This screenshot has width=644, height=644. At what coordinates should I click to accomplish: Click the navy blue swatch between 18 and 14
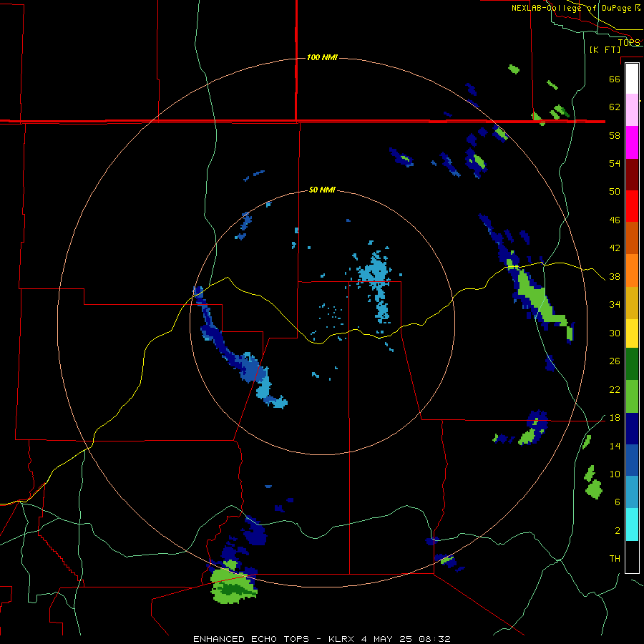(x=632, y=429)
